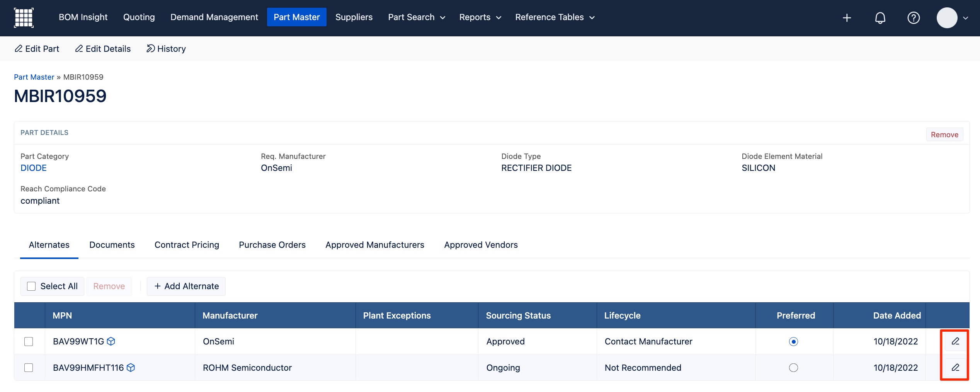Switch to the Contract Pricing tab

click(187, 245)
